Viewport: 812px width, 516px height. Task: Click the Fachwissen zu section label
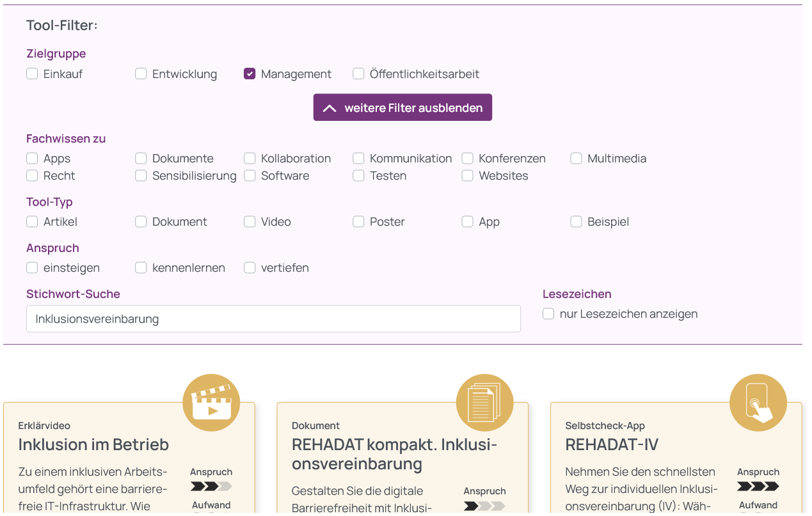pos(66,138)
